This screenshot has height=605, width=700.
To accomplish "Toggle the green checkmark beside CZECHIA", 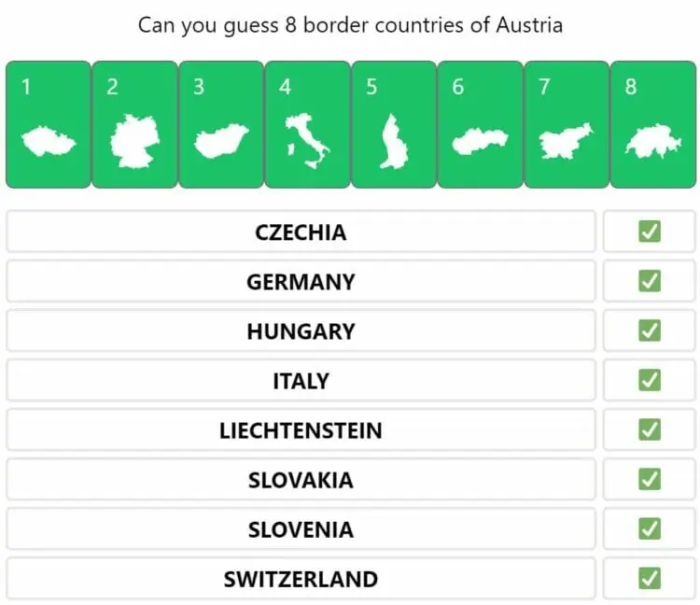I will click(650, 232).
